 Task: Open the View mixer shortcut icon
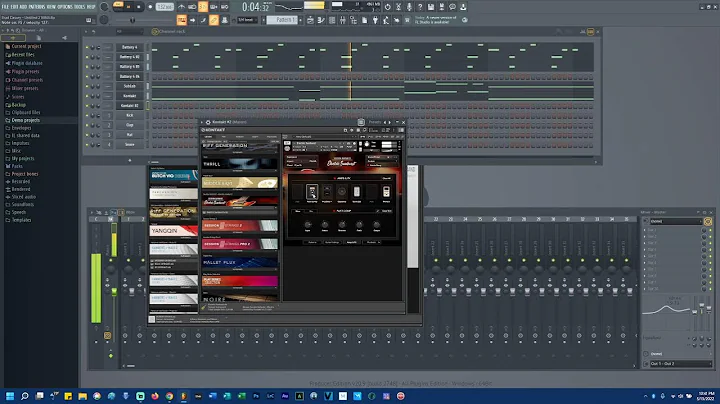click(343, 20)
